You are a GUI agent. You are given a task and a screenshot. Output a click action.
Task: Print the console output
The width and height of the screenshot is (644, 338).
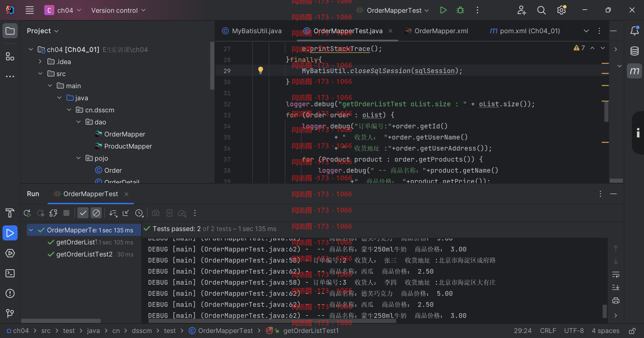pyautogui.click(x=616, y=300)
